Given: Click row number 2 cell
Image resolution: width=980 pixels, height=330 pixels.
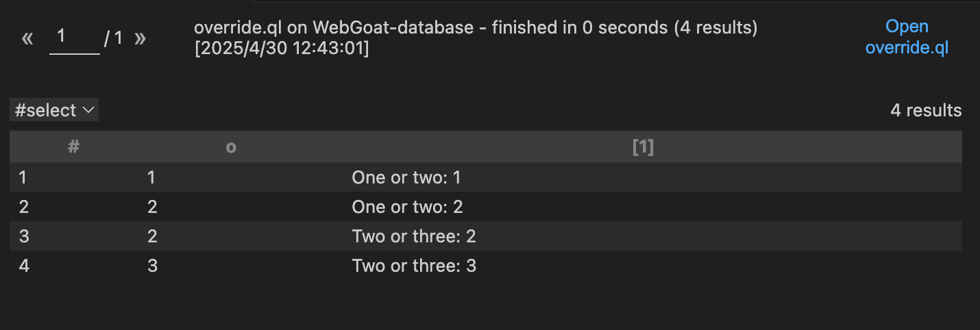Looking at the screenshot, I should click(x=23, y=207).
